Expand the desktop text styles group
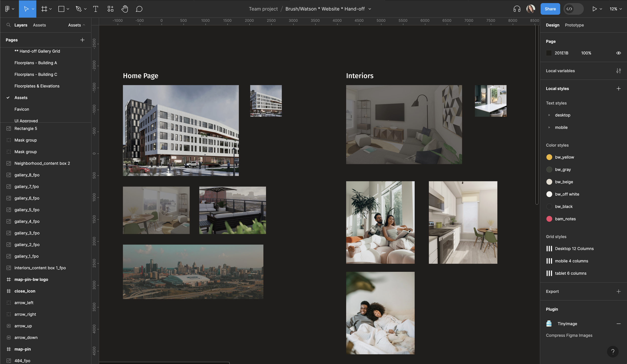Viewport: 627px width, 364px height. (x=549, y=115)
